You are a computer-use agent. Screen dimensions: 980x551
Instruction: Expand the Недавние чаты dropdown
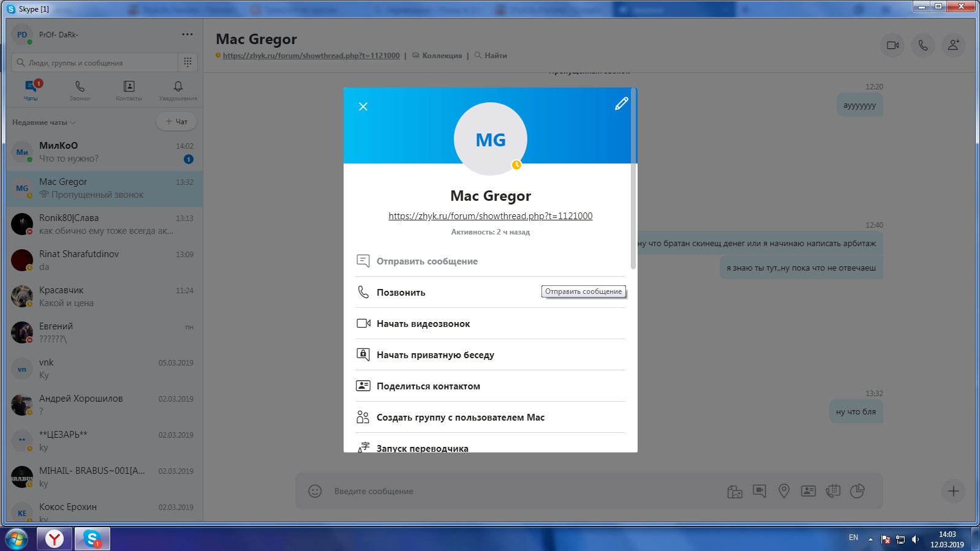point(44,122)
